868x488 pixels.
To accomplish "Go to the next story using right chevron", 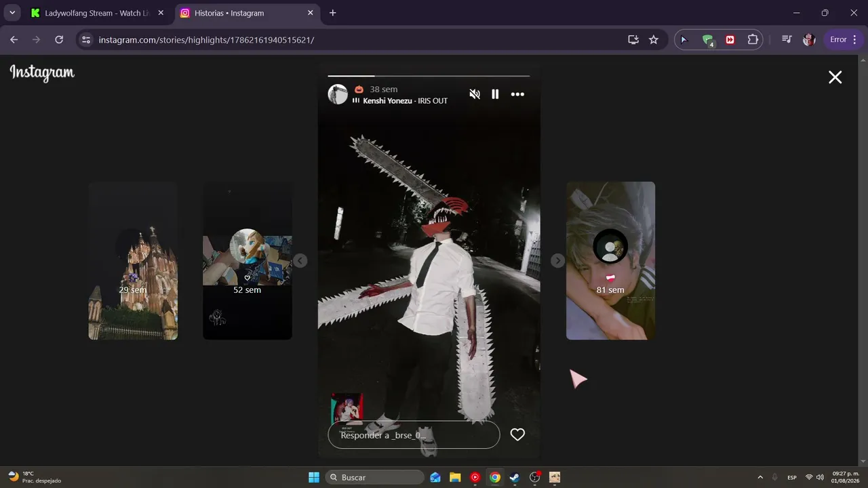I will [557, 261].
